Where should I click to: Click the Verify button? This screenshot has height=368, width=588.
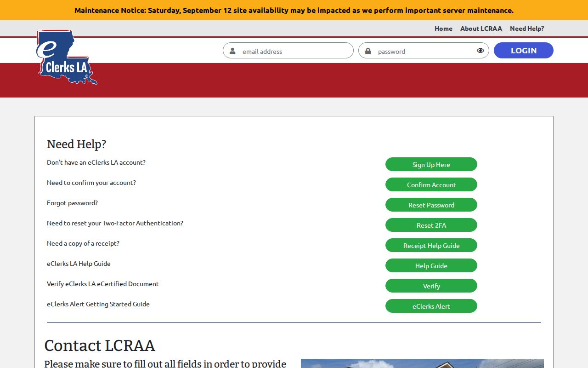pos(431,286)
